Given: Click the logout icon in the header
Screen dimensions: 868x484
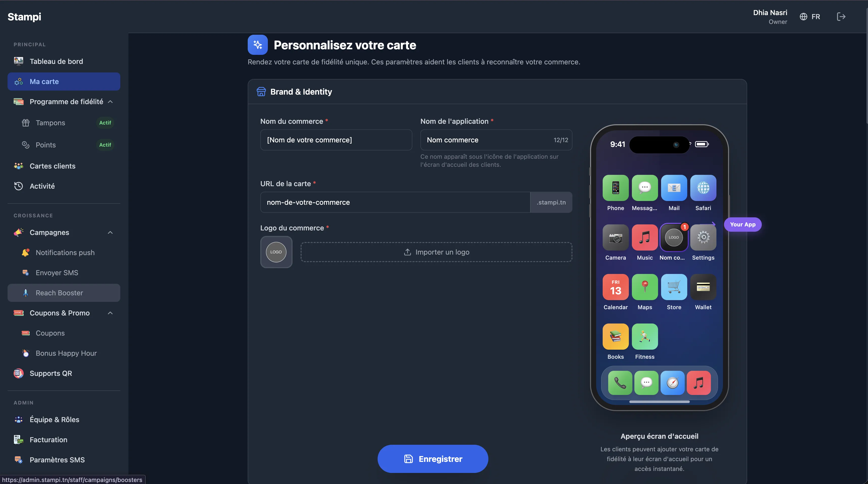Looking at the screenshot, I should click(x=841, y=17).
